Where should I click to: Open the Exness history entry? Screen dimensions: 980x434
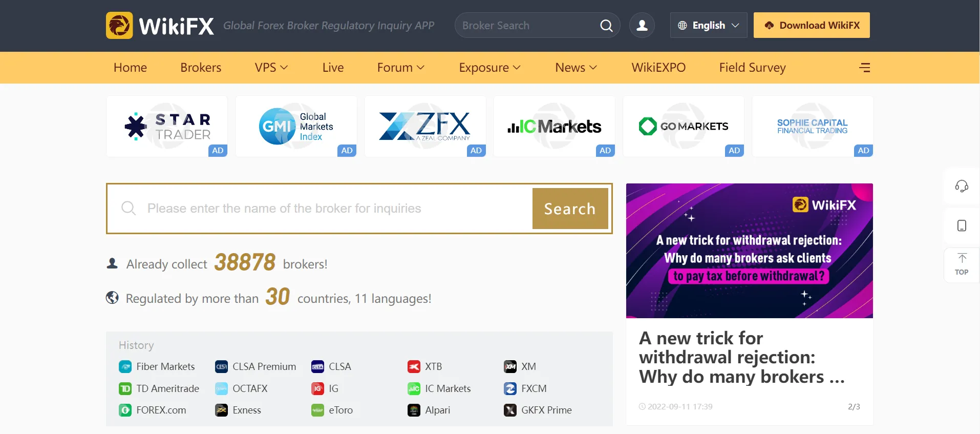coord(247,410)
